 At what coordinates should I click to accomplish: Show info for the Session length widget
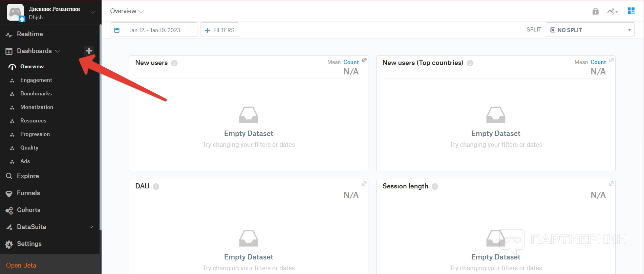tap(435, 187)
